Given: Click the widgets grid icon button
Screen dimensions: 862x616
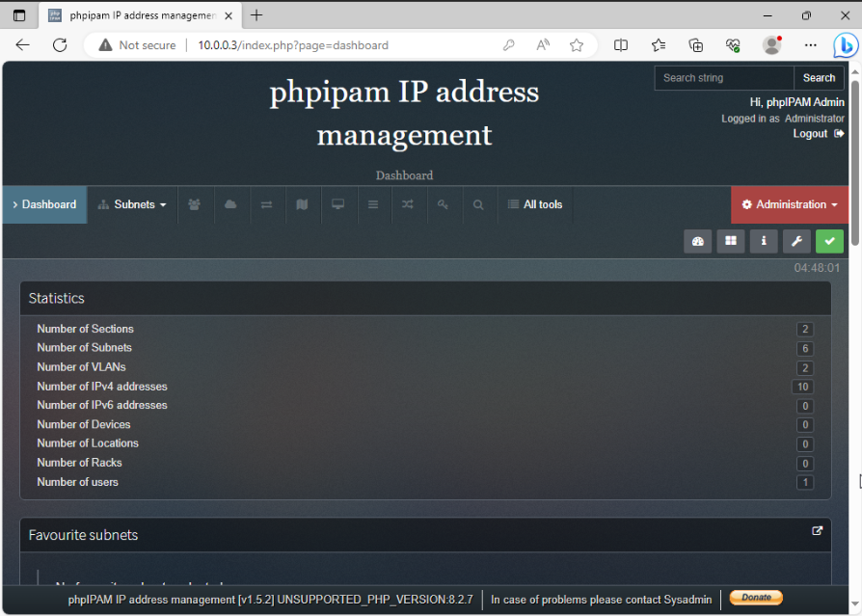Looking at the screenshot, I should pyautogui.click(x=731, y=241).
